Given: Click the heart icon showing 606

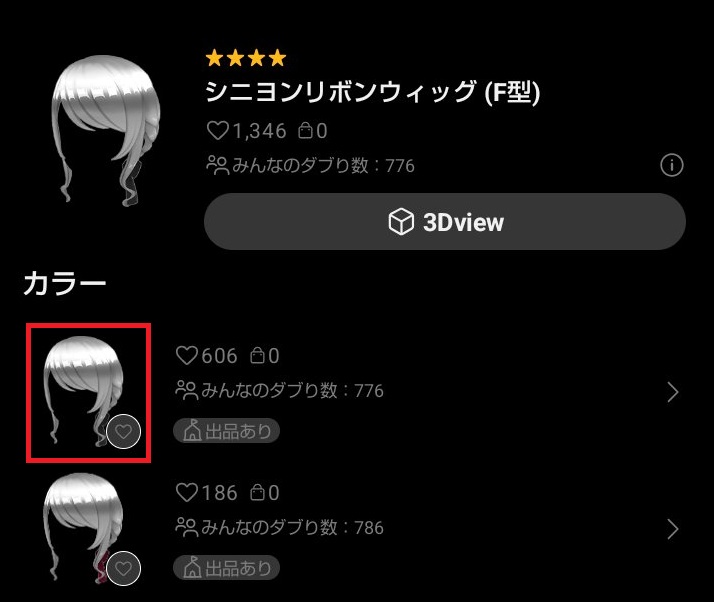Looking at the screenshot, I should click(187, 355).
